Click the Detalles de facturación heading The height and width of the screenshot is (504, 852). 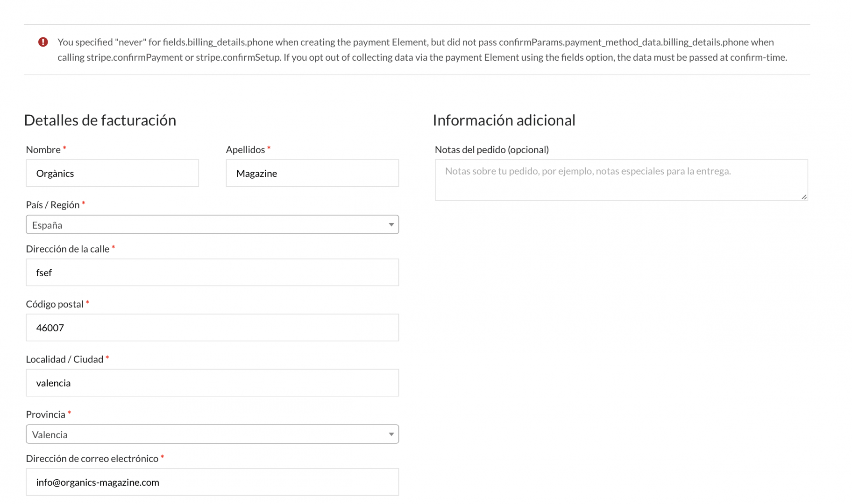pyautogui.click(x=100, y=120)
